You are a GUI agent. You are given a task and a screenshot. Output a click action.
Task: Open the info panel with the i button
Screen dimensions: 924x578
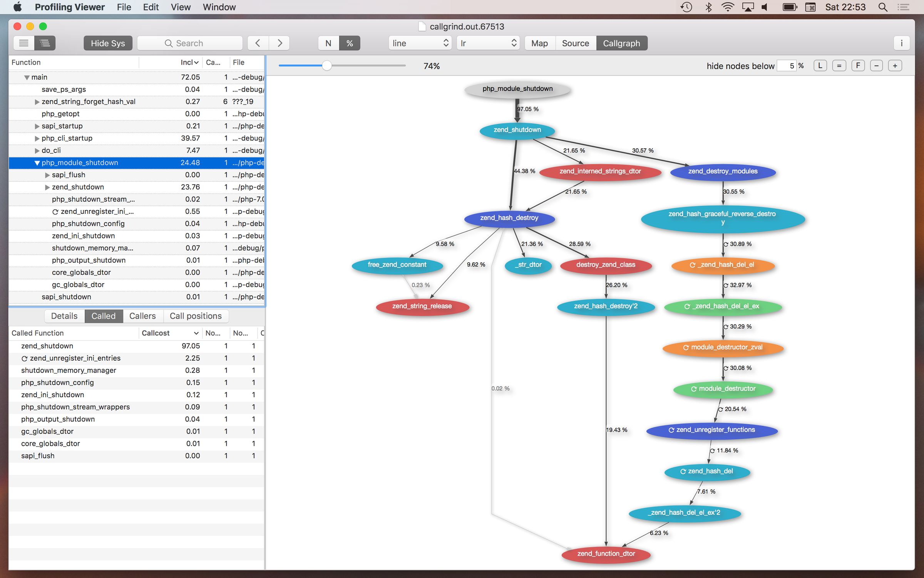(x=901, y=43)
